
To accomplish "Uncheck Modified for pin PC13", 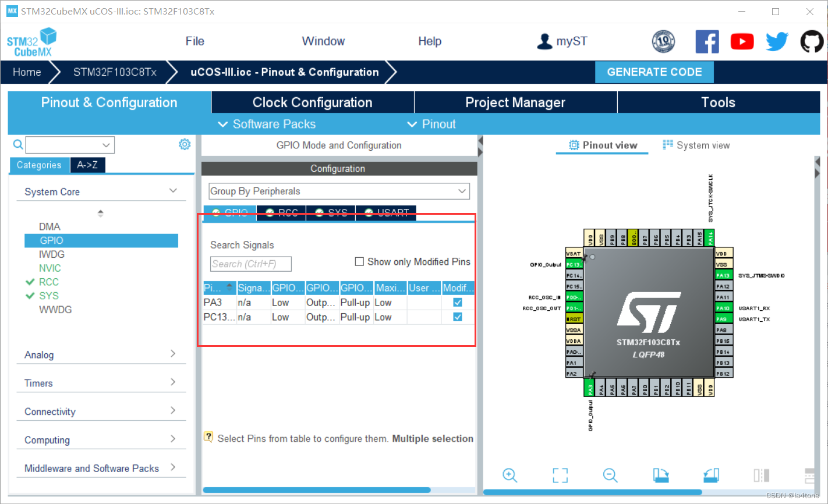I will pos(457,317).
